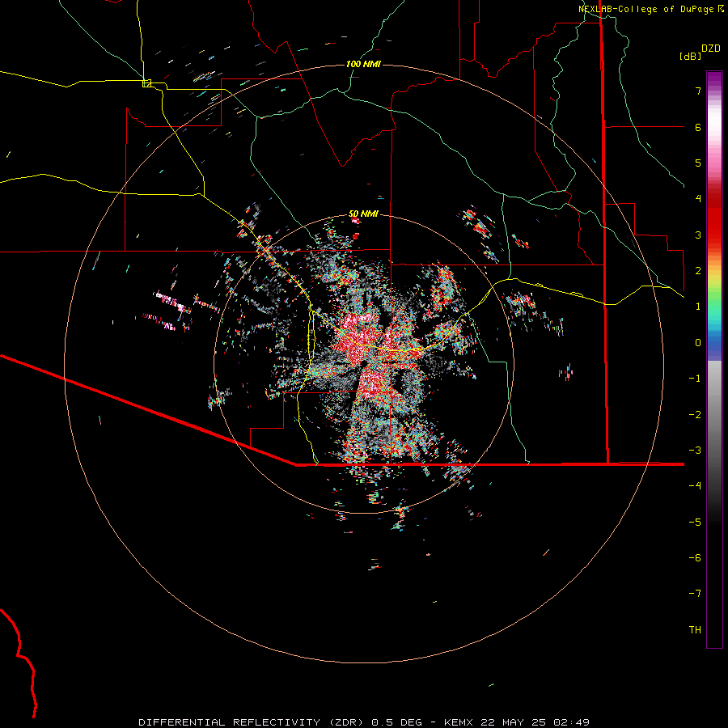Click the 5 value on color scale
Image resolution: width=728 pixels, height=728 pixels.
pyautogui.click(x=698, y=163)
